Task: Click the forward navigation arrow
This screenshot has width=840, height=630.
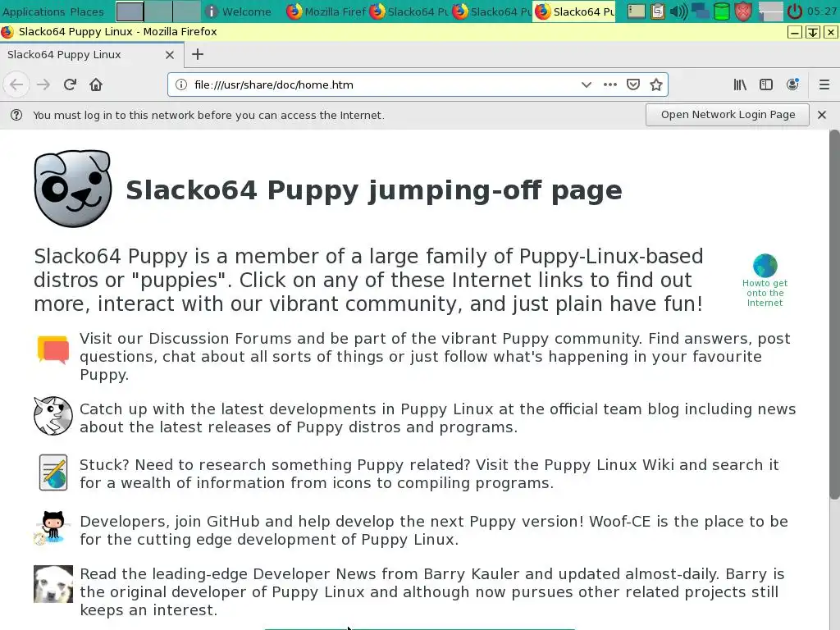Action: click(x=43, y=84)
